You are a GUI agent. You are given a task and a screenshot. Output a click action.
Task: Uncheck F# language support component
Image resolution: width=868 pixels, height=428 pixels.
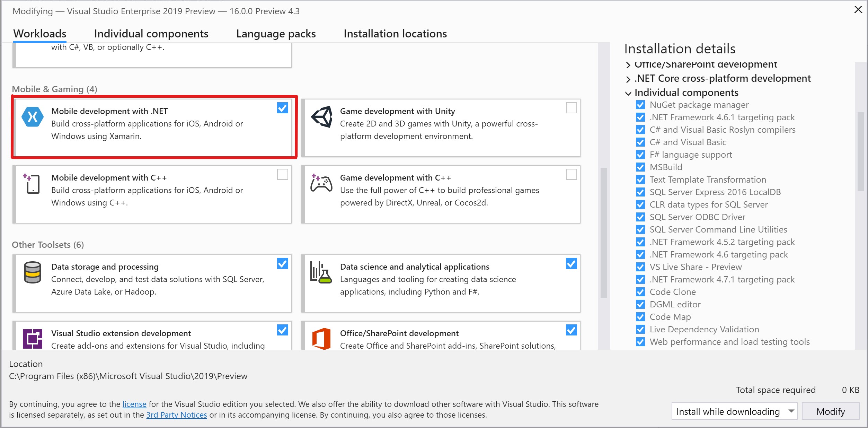click(x=640, y=155)
